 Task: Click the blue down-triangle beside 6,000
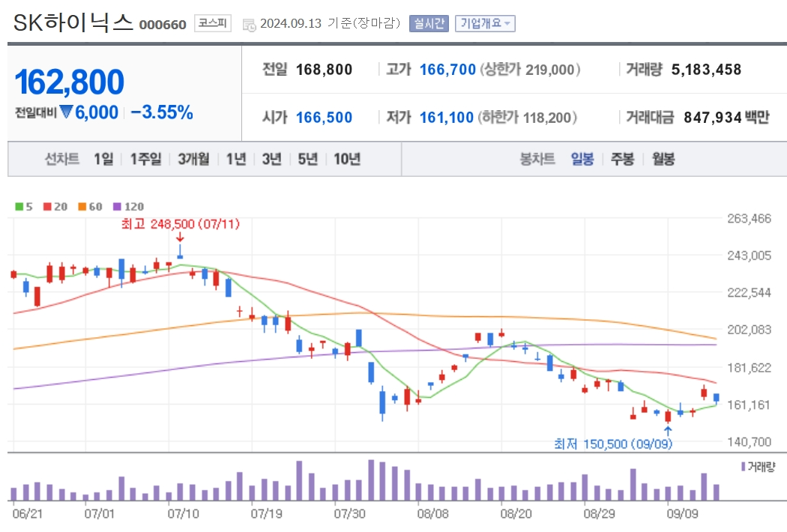pos(66,112)
